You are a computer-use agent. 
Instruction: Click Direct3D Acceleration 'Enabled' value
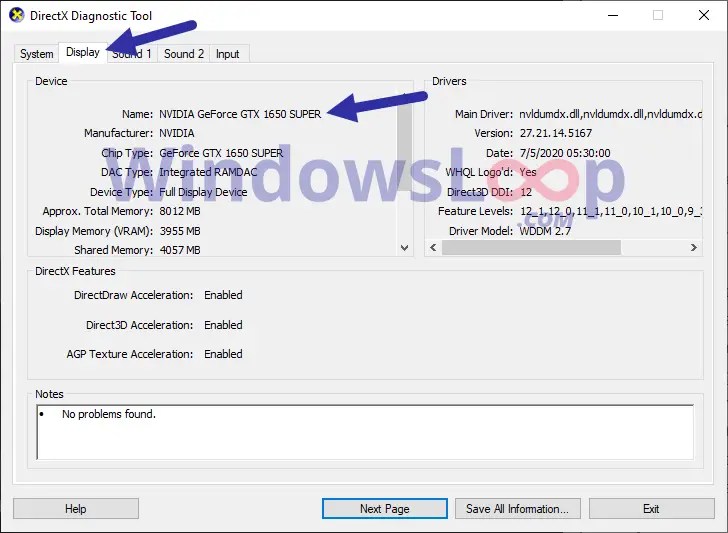(223, 325)
